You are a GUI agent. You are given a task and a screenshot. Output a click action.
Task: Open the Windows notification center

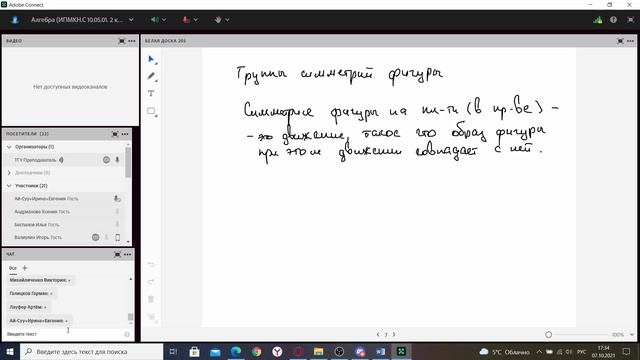pyautogui.click(x=627, y=351)
